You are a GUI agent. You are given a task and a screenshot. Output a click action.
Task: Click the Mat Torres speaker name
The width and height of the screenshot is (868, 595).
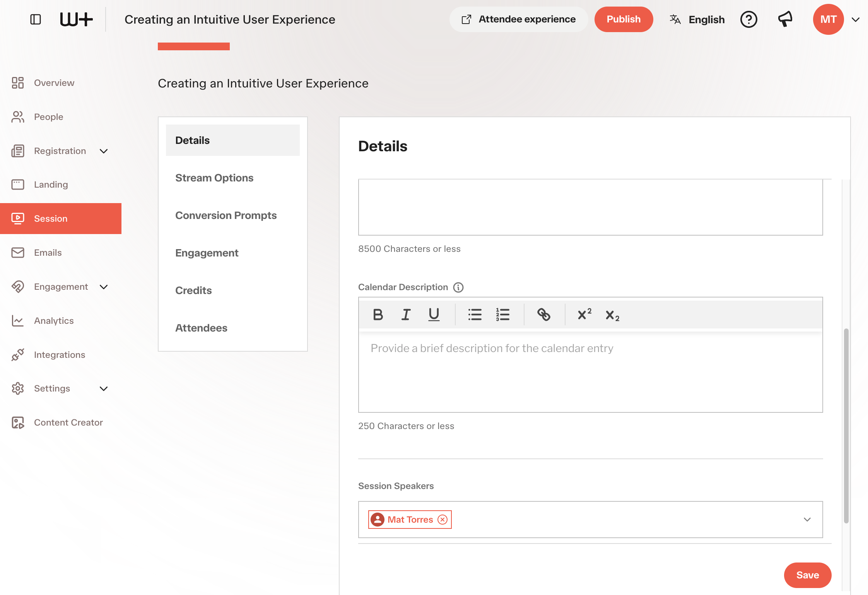coord(410,520)
